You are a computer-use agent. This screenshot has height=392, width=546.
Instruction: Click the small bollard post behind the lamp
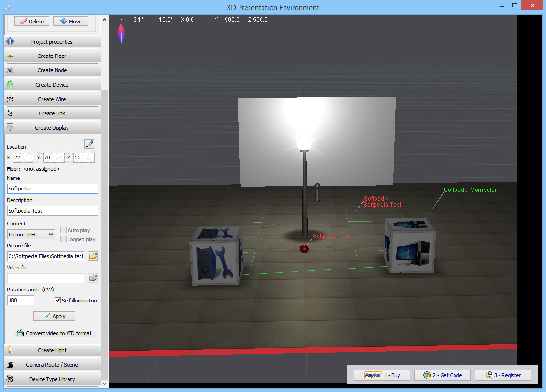(x=317, y=192)
